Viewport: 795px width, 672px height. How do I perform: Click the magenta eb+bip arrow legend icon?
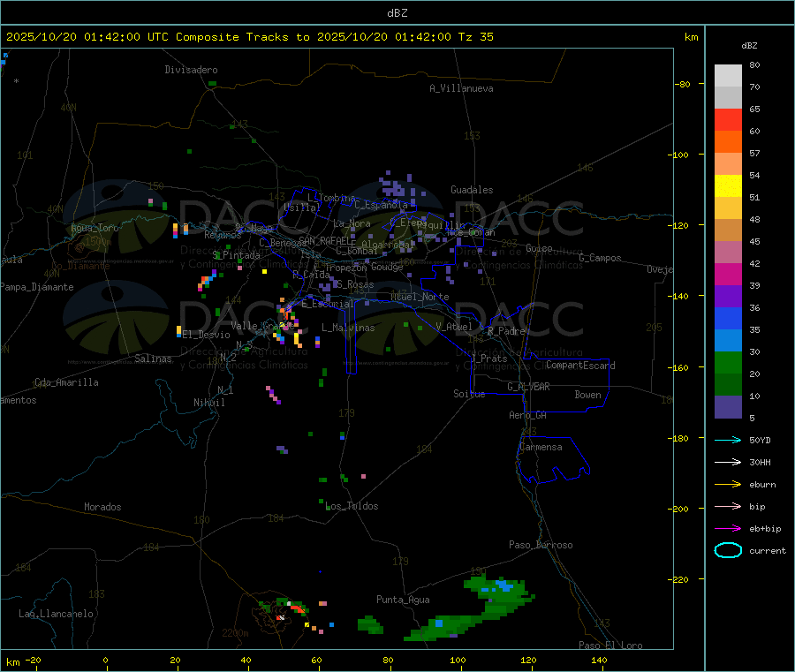click(728, 529)
